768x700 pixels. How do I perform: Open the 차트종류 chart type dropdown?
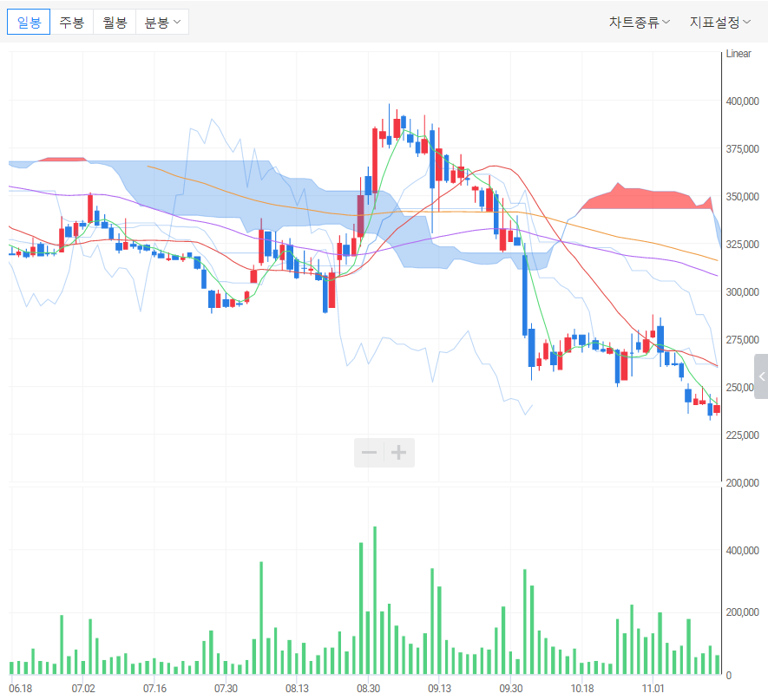[x=640, y=22]
